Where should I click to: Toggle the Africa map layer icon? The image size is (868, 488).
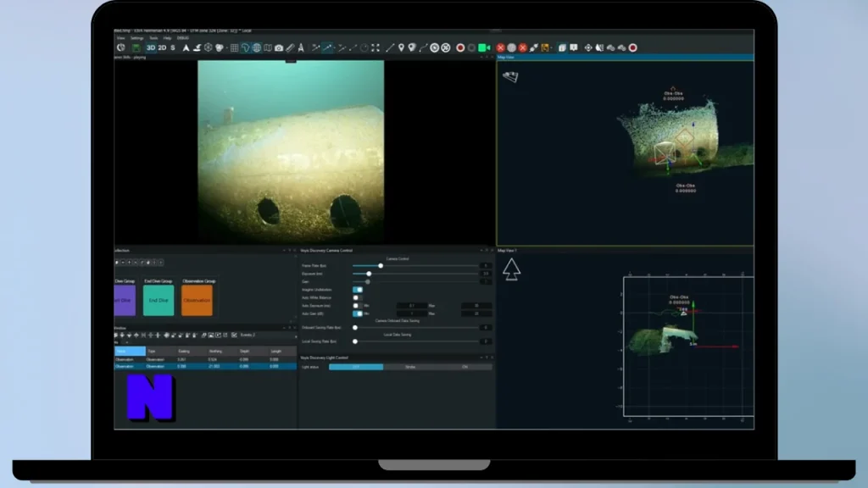245,48
